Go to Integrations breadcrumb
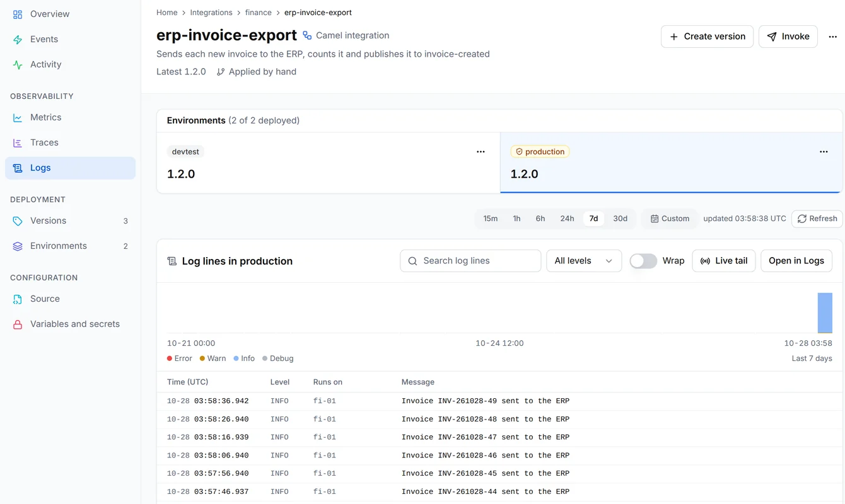 click(x=211, y=13)
